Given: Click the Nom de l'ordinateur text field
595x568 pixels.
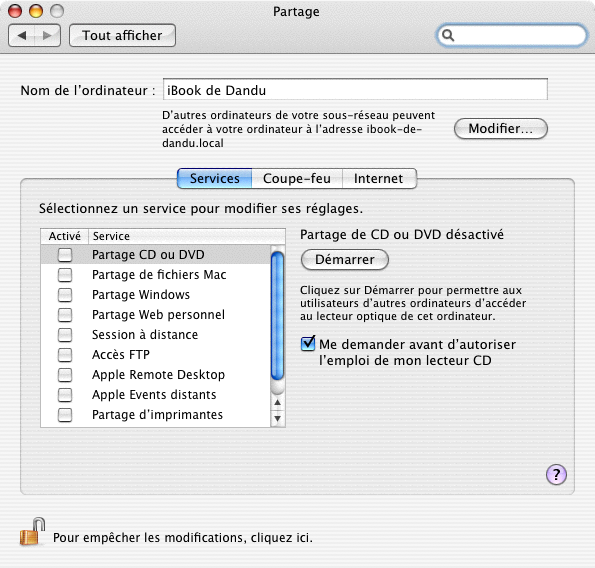Looking at the screenshot, I should coord(355,90).
